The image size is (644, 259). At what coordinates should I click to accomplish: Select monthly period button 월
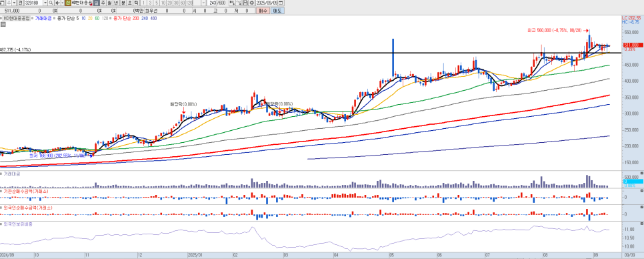pos(109,3)
